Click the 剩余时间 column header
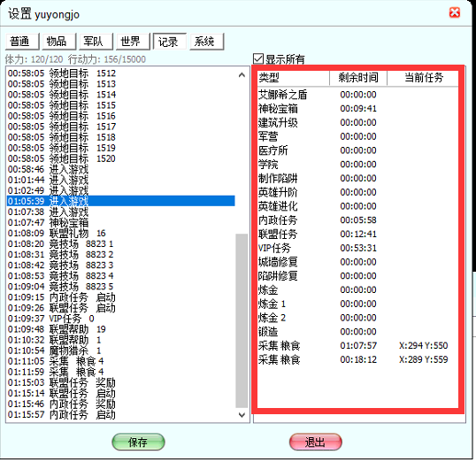The height and width of the screenshot is (462, 476). pyautogui.click(x=358, y=78)
